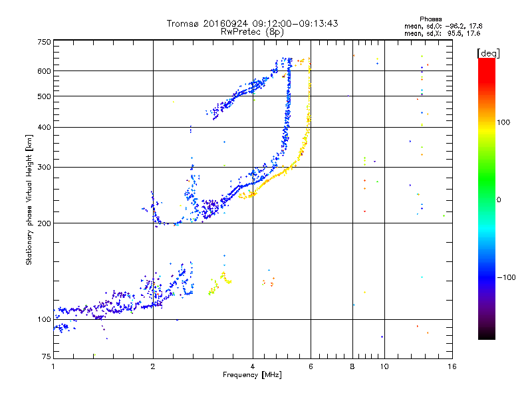This screenshot has height=399, width=532.
Task: Click the plot title 'Tromsø 20160924 09:12:00-09:13:43'
Action: click(x=252, y=23)
